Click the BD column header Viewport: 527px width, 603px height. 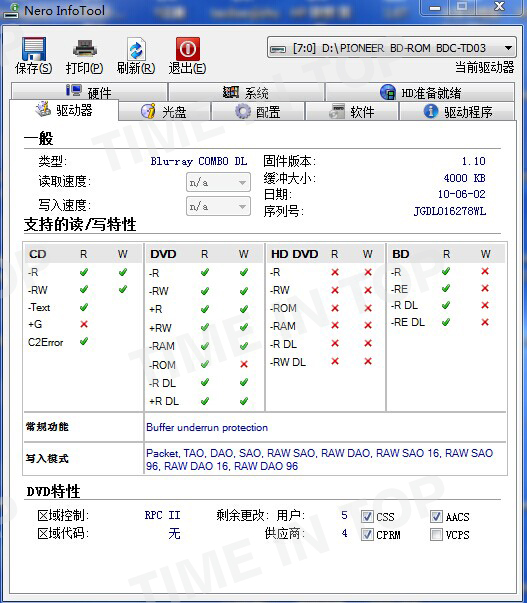(400, 254)
